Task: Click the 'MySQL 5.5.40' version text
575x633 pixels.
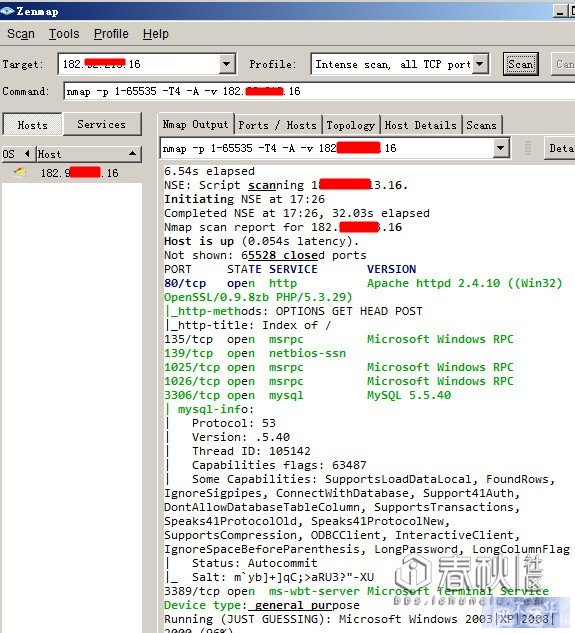Action: tap(409, 395)
